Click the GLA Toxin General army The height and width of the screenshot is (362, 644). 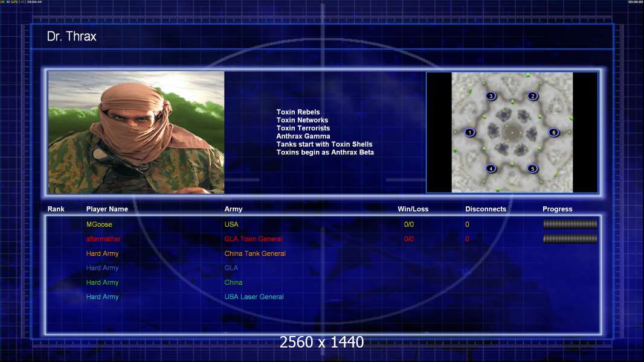point(253,238)
